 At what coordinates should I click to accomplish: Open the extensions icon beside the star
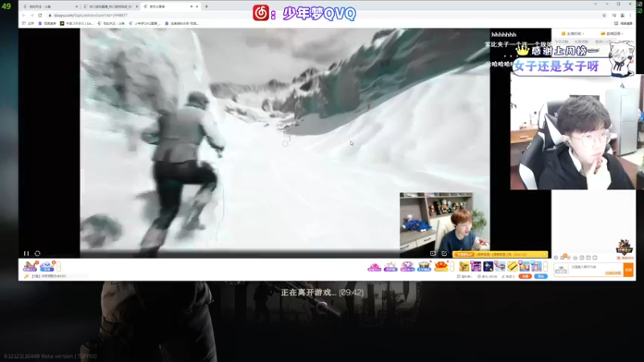point(614,15)
